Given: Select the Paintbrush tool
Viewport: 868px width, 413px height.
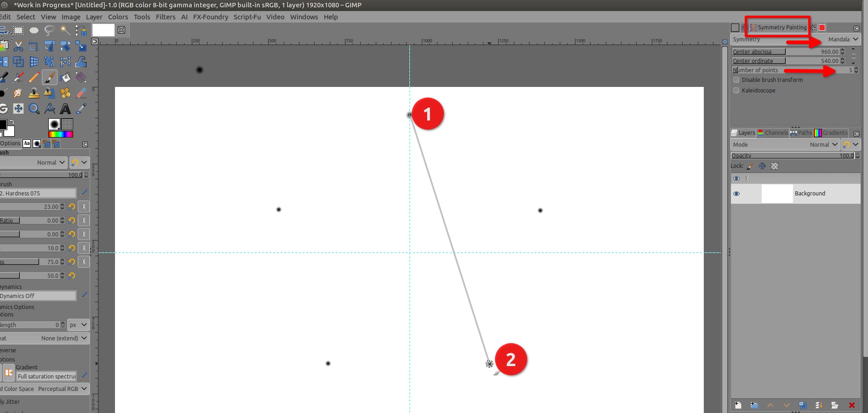Looking at the screenshot, I should pos(50,77).
